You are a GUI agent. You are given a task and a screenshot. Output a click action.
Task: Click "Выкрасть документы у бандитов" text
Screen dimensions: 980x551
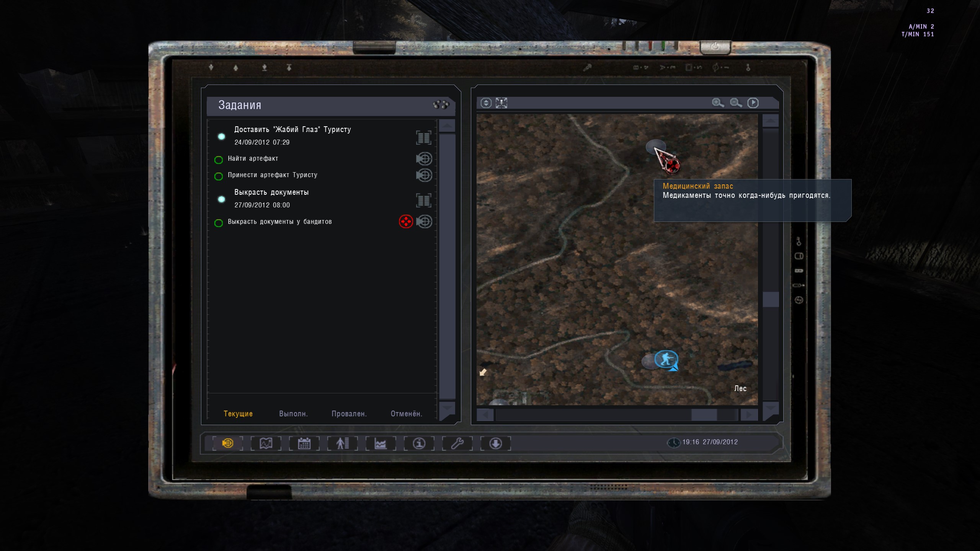[x=280, y=222]
